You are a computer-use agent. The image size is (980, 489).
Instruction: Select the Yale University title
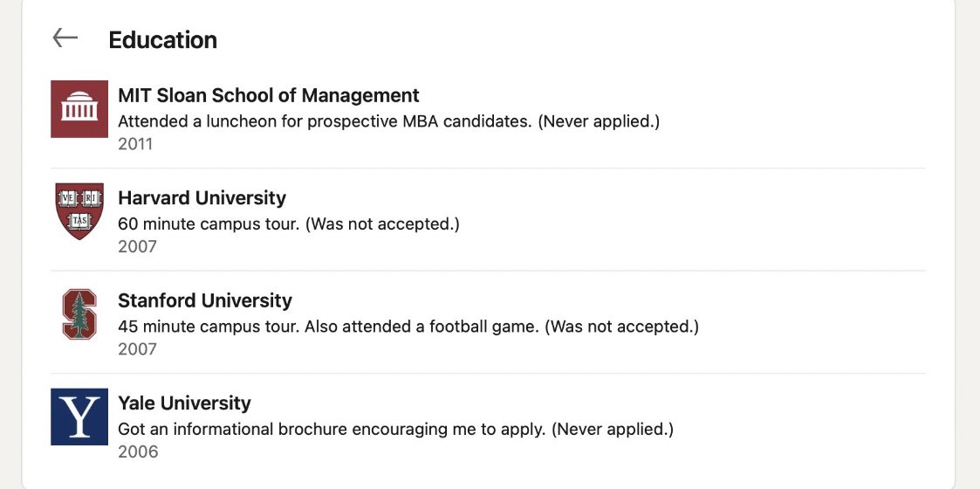click(184, 403)
